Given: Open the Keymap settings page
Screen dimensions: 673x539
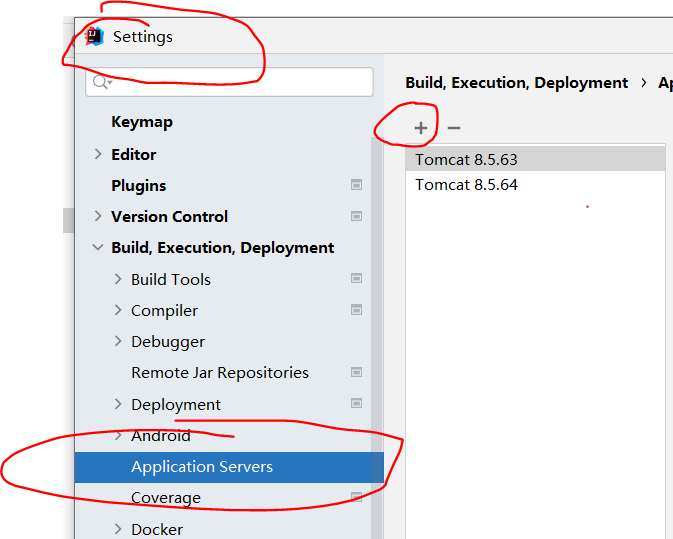Looking at the screenshot, I should (142, 122).
